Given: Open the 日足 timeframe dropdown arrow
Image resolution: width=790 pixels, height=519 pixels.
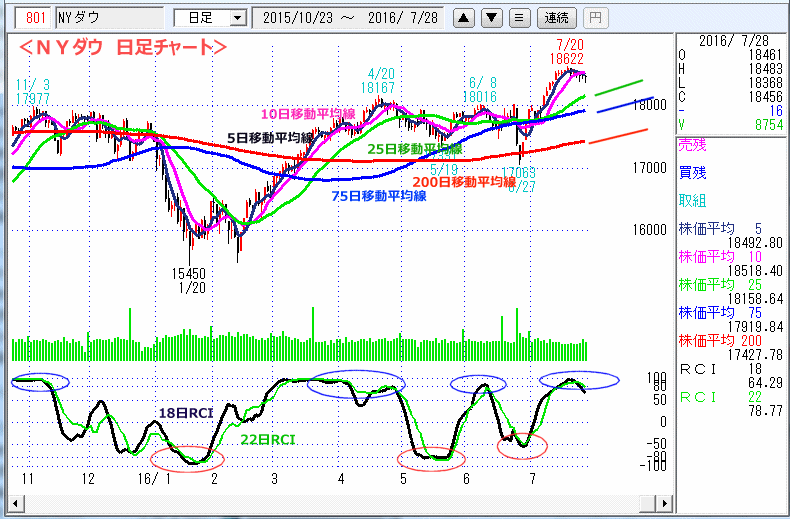Looking at the screenshot, I should pyautogui.click(x=237, y=19).
